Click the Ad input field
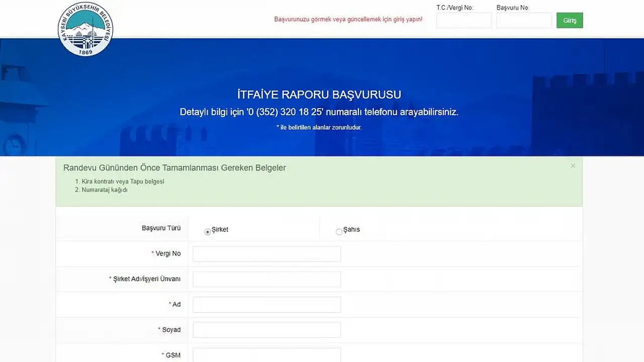 coord(267,305)
